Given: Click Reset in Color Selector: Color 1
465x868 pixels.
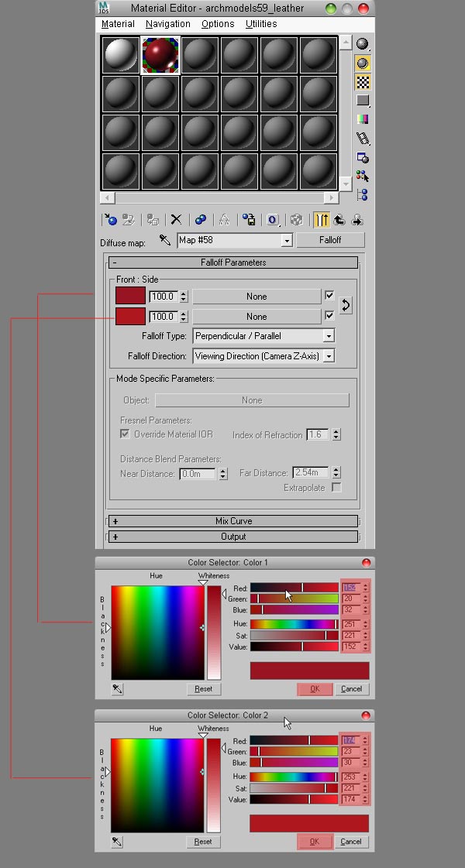Looking at the screenshot, I should click(203, 688).
